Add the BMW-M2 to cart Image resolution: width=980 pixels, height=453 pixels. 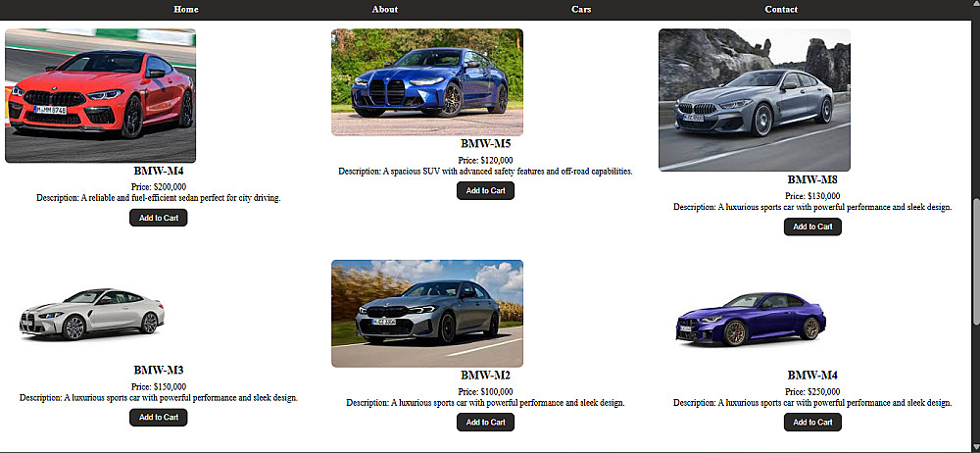[x=486, y=423]
